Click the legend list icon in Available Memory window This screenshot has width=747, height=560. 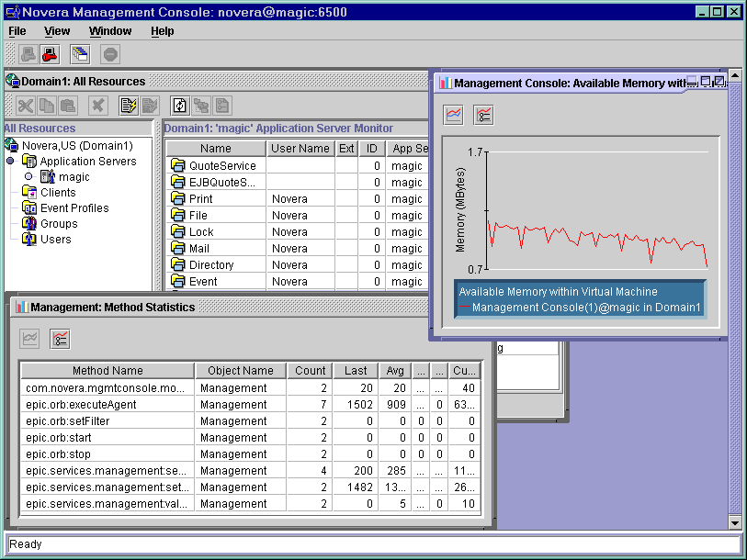click(x=483, y=116)
